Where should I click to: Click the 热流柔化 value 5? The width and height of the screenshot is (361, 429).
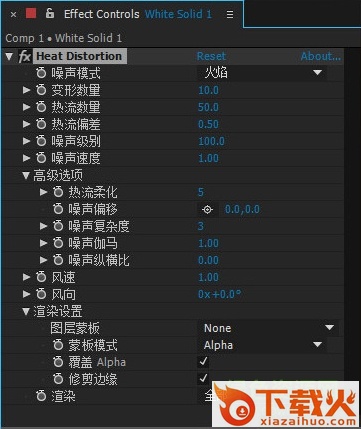pyautogui.click(x=201, y=192)
